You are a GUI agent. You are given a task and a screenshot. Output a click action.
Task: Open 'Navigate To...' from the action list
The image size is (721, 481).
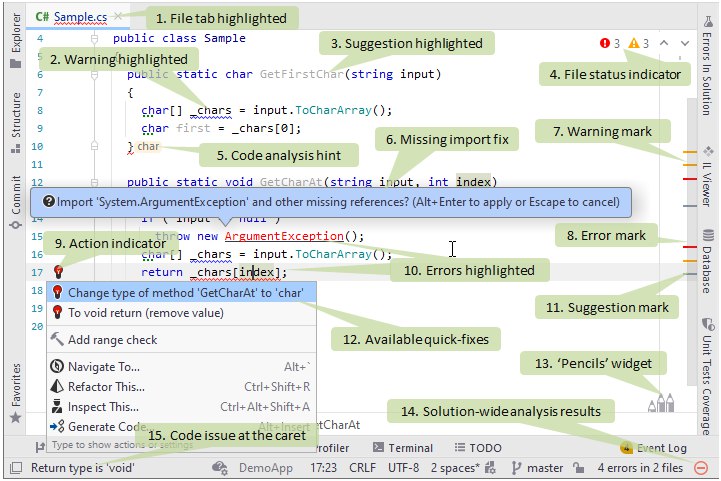click(x=181, y=366)
